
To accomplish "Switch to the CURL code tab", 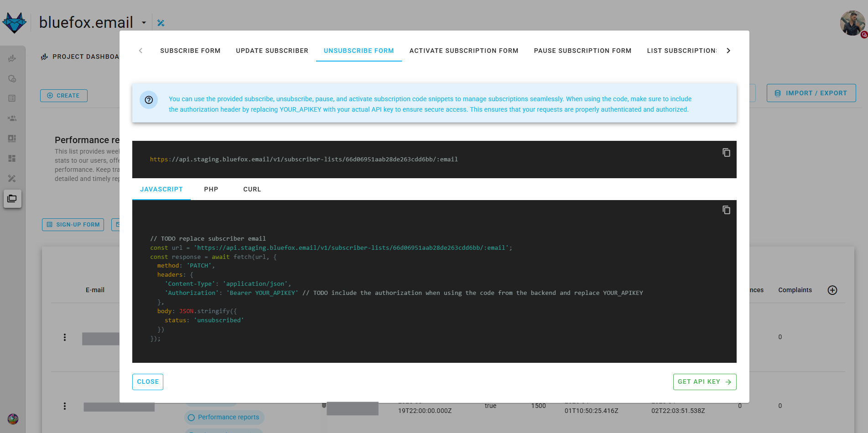I will (252, 189).
